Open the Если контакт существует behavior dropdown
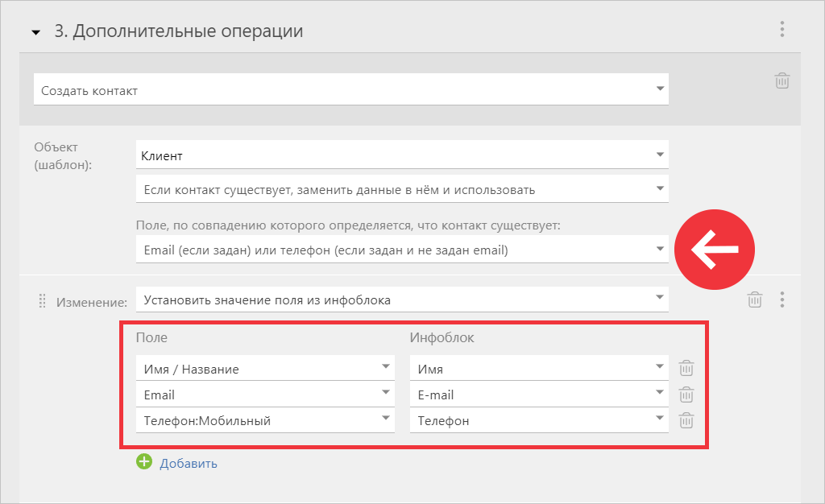The height and width of the screenshot is (504, 825). coord(402,188)
